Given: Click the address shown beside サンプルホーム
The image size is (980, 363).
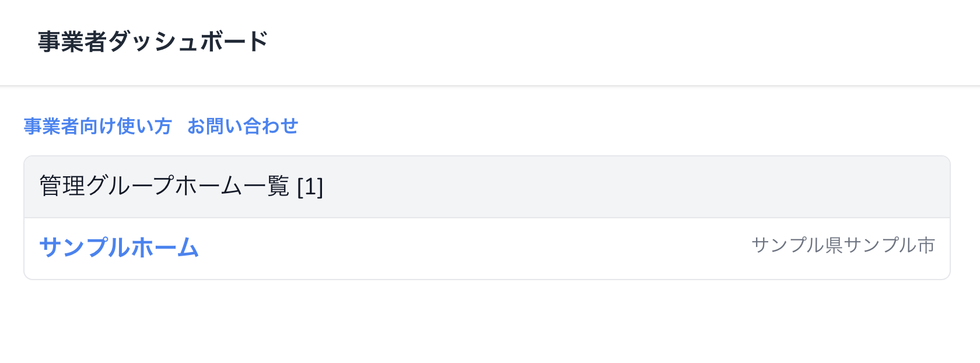Looking at the screenshot, I should (x=843, y=246).
